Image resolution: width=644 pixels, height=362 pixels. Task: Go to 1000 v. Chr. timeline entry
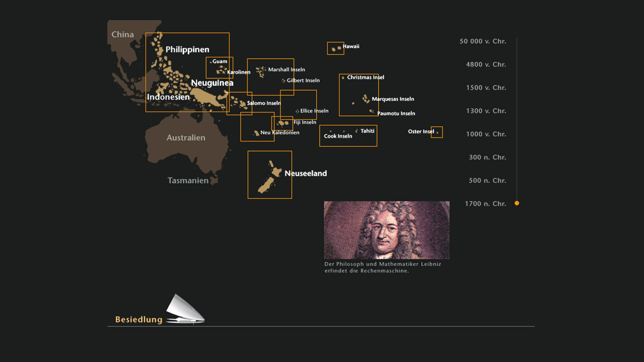pyautogui.click(x=486, y=134)
